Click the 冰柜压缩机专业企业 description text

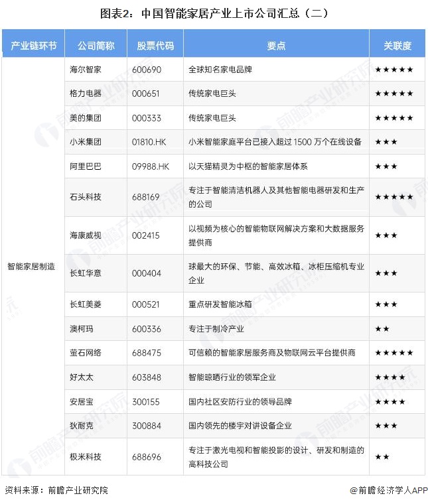pyautogui.click(x=276, y=273)
